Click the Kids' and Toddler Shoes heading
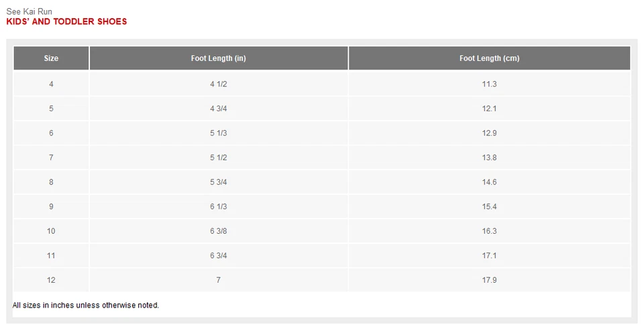This screenshot has height=333, width=644. click(x=66, y=21)
